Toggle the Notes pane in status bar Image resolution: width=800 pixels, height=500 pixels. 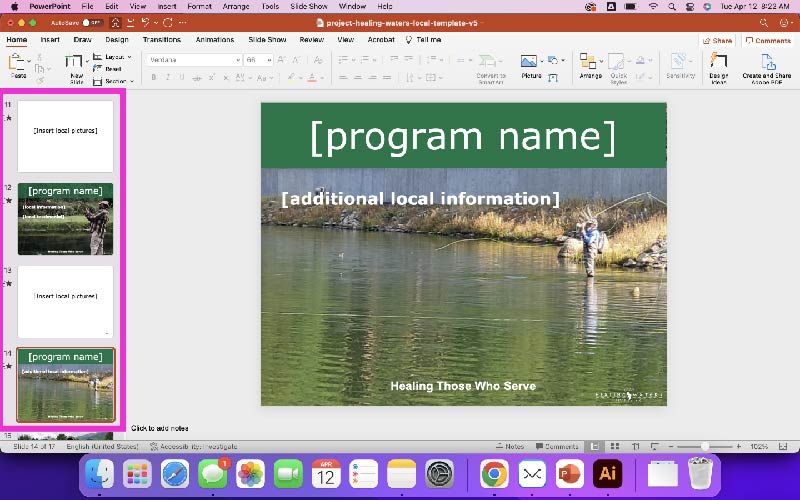[x=510, y=446]
